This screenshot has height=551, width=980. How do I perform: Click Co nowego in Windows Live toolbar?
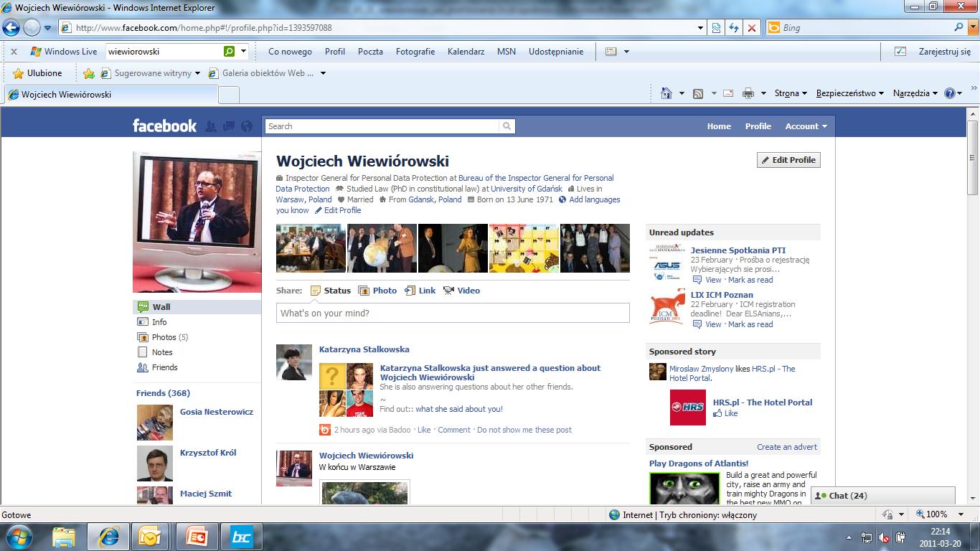(290, 52)
